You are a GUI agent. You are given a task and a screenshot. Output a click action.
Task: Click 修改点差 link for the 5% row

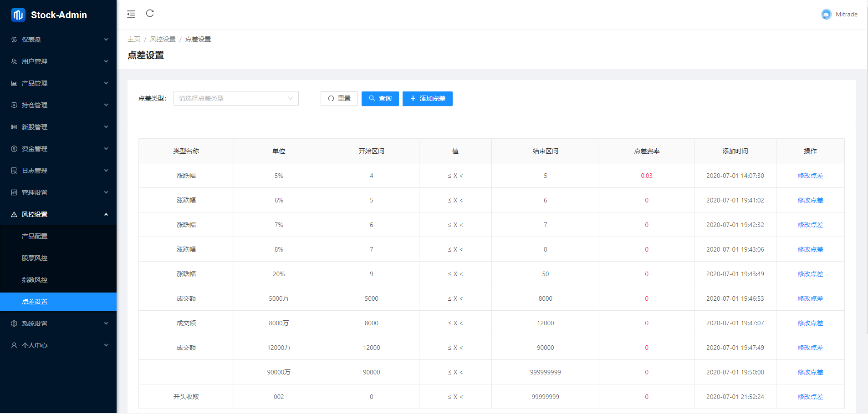click(810, 176)
